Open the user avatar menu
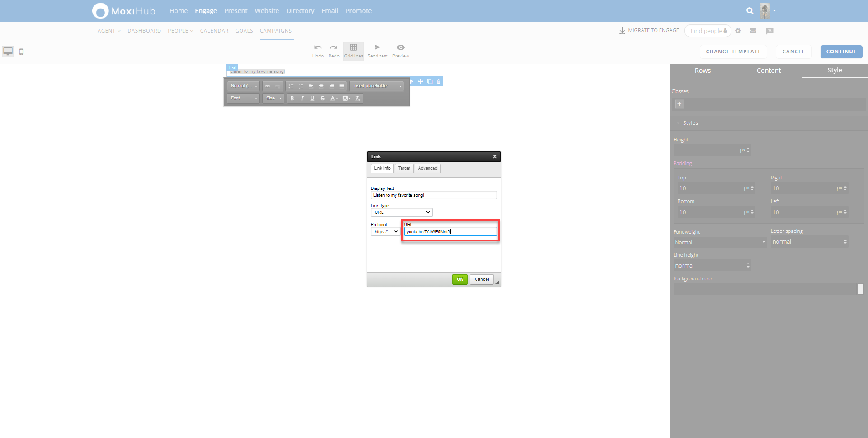Viewport: 868px width, 438px height. 767,11
